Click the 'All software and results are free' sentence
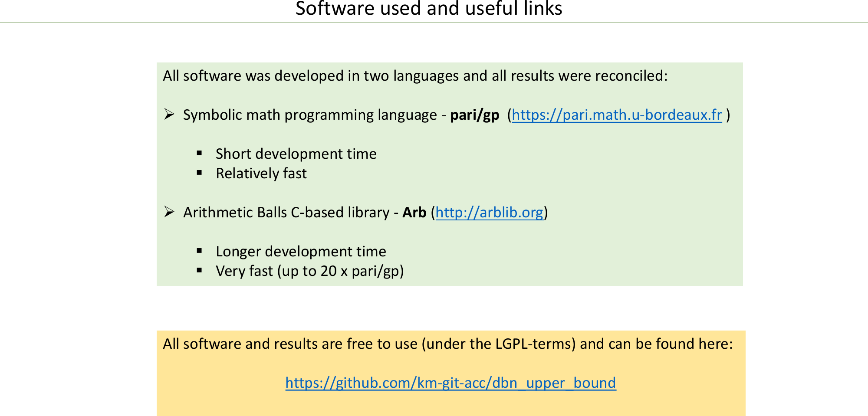Image resolution: width=868 pixels, height=416 pixels. coord(448,344)
